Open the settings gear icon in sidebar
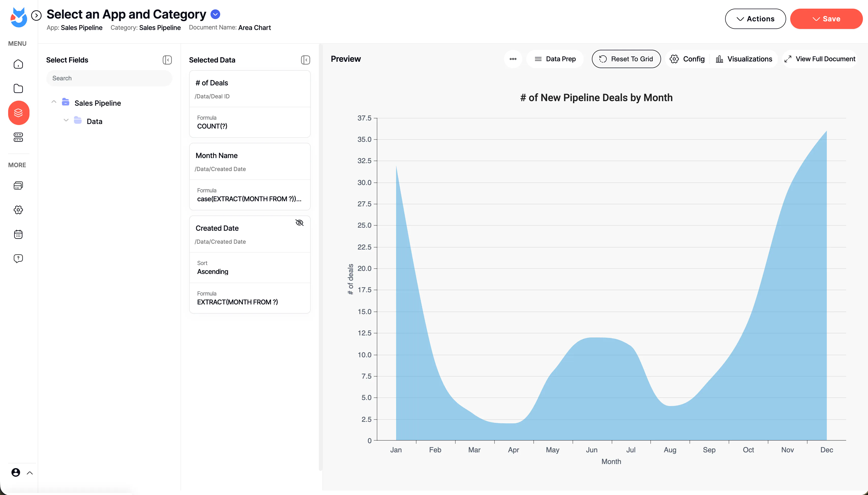Screen dimensions: 868x495 point(18,210)
